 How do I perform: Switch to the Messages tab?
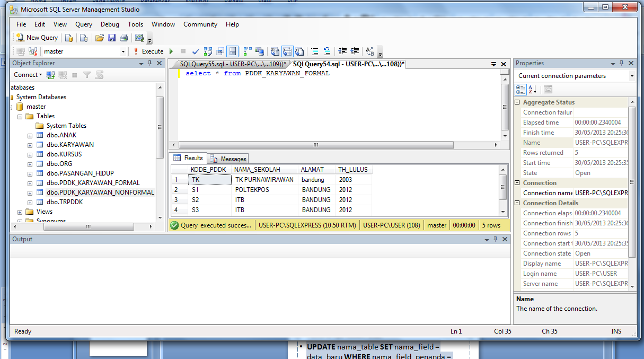coord(228,159)
